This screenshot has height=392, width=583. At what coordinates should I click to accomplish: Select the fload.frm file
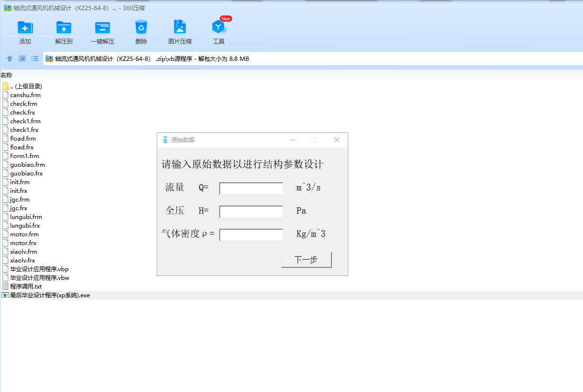click(23, 139)
